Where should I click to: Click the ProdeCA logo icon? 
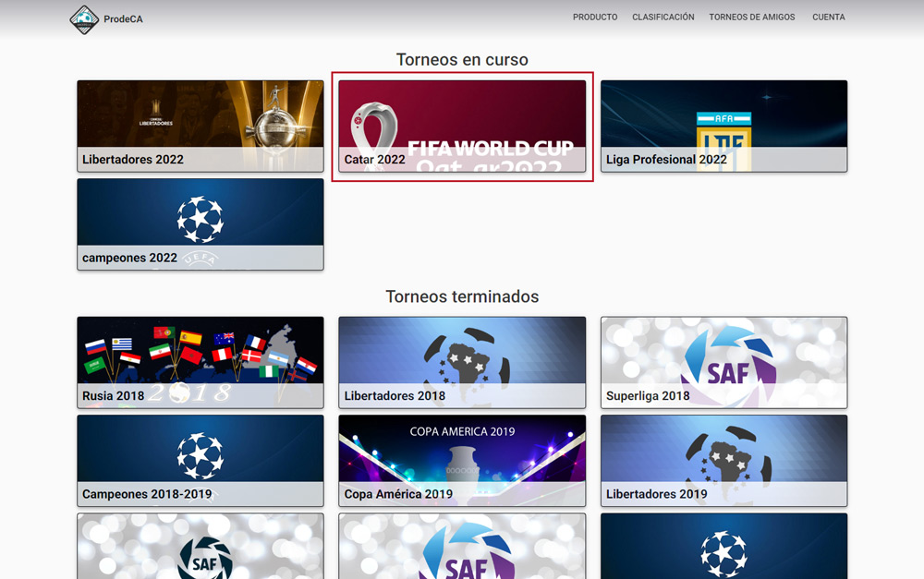tap(84, 18)
